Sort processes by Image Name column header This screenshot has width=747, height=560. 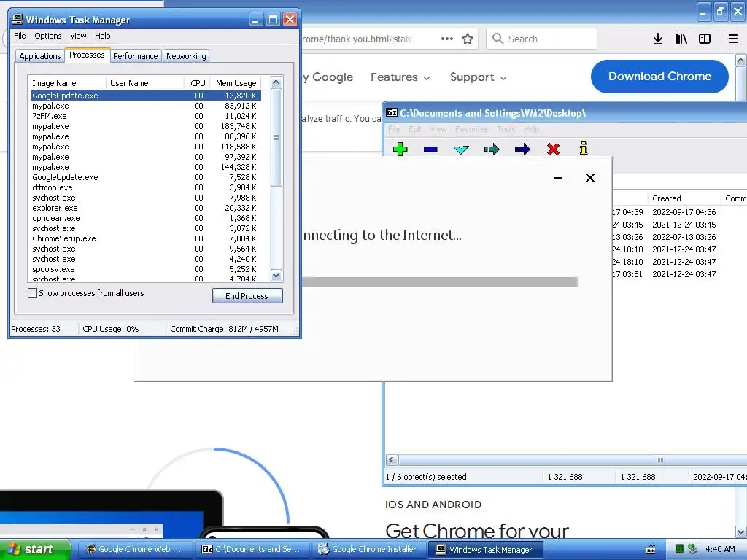point(66,83)
